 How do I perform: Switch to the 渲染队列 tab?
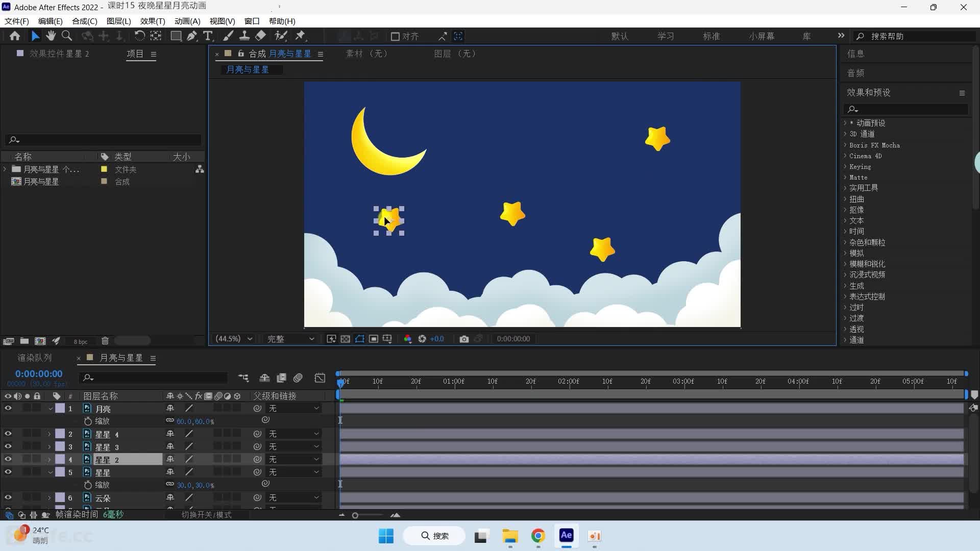click(x=35, y=358)
